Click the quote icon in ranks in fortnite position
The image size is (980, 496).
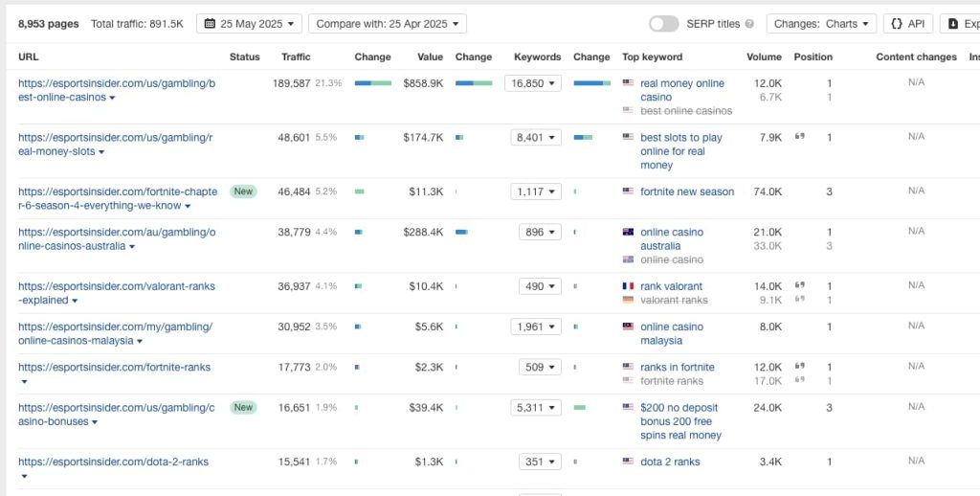tap(799, 366)
